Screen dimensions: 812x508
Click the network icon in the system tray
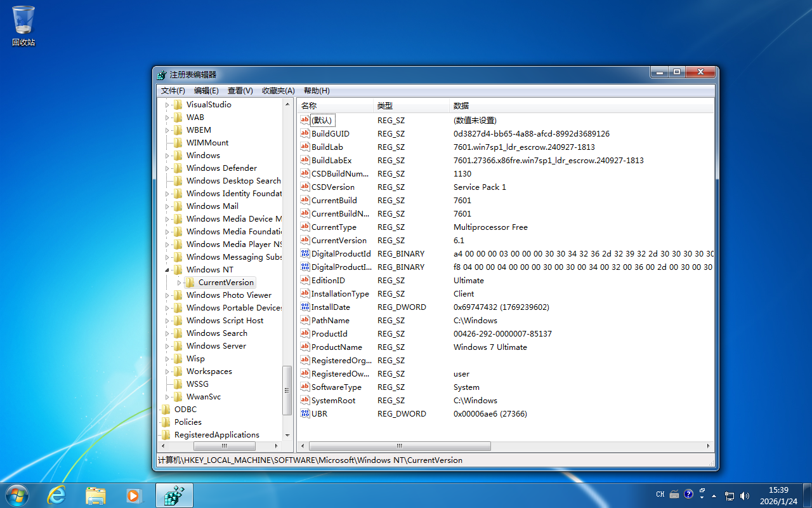pos(730,495)
